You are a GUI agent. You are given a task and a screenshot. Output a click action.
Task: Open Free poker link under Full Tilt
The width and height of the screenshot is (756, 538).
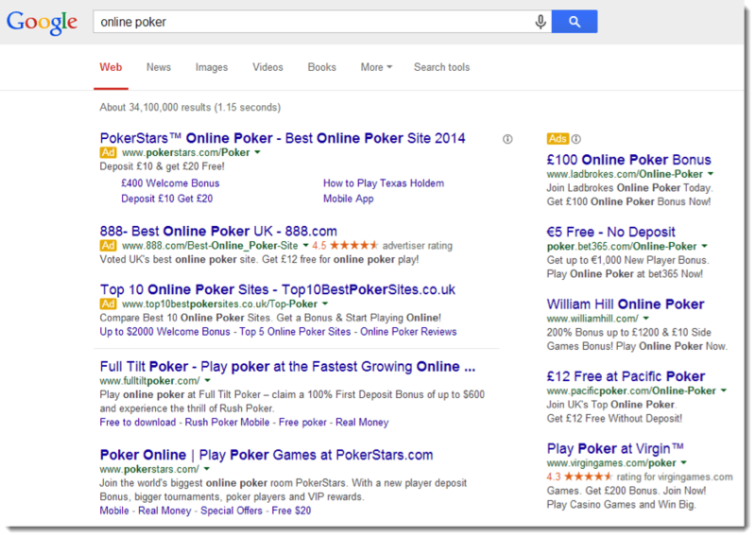(302, 423)
